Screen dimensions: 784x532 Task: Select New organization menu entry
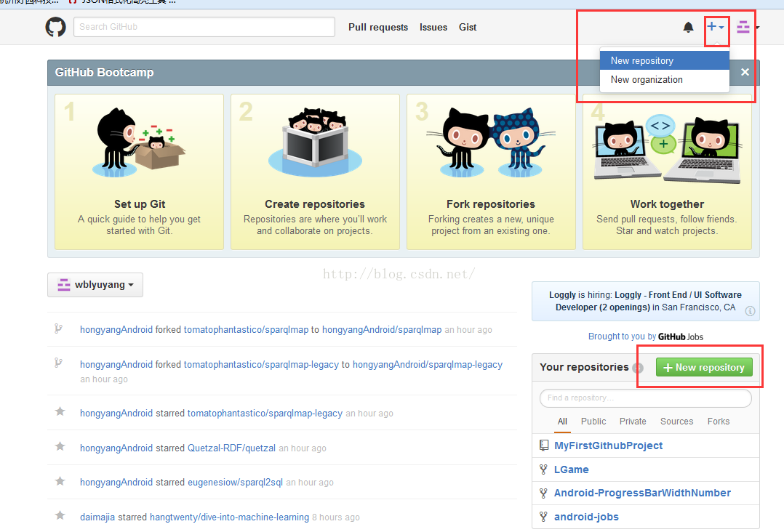click(665, 79)
